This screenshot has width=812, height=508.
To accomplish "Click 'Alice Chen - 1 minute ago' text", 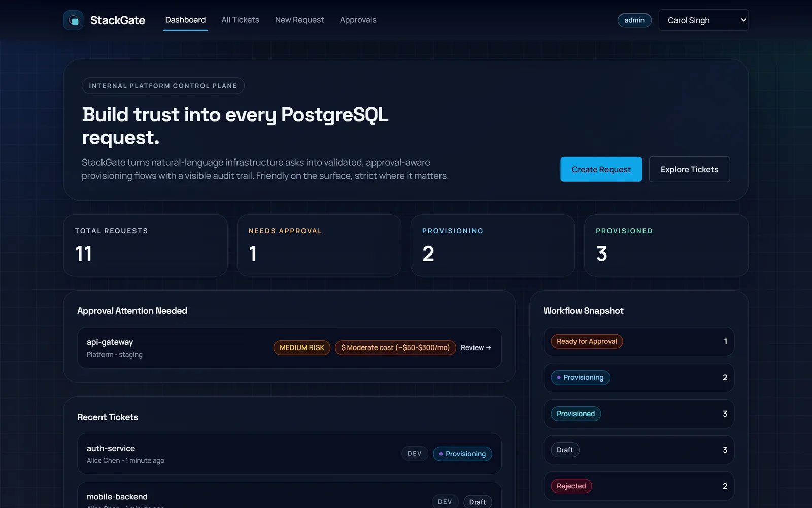I will 125,461.
